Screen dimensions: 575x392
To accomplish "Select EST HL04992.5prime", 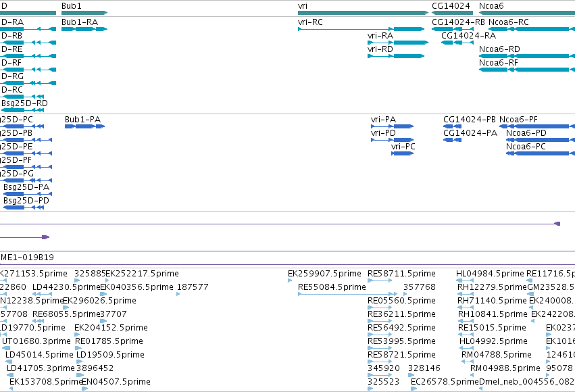I will click(x=494, y=341).
